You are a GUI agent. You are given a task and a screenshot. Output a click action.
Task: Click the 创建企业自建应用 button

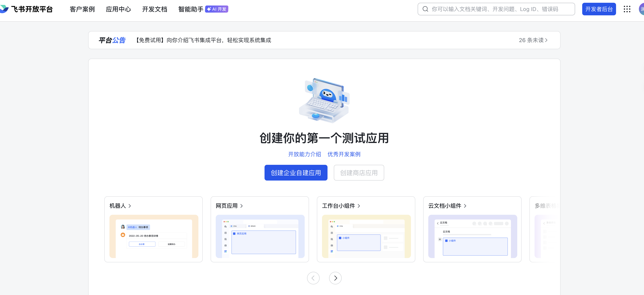click(x=296, y=173)
